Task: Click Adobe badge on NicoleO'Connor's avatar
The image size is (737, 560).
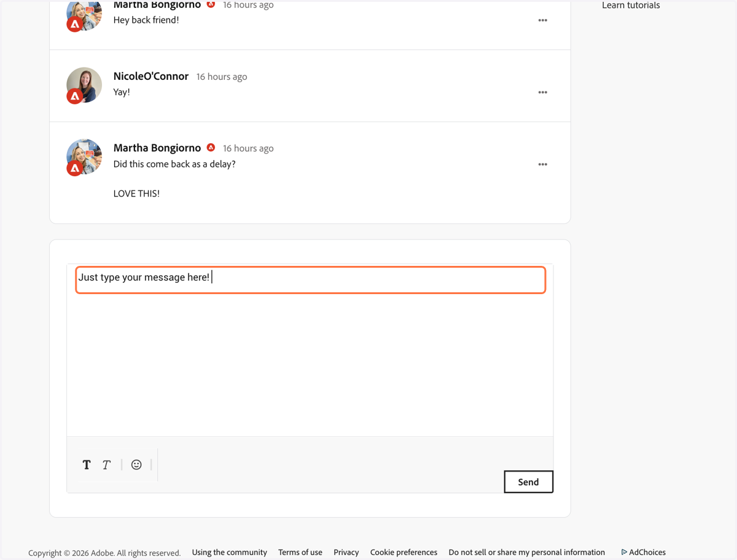Action: [75, 96]
